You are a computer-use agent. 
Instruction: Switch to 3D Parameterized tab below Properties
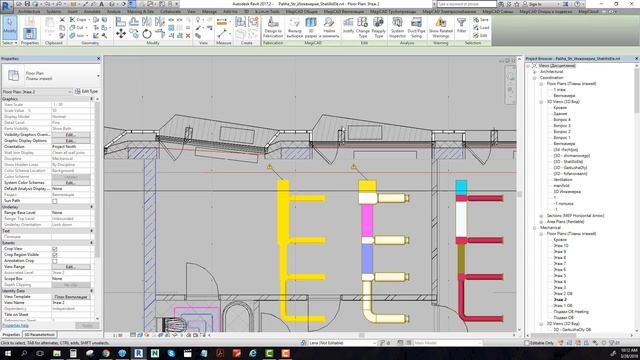tap(40, 335)
